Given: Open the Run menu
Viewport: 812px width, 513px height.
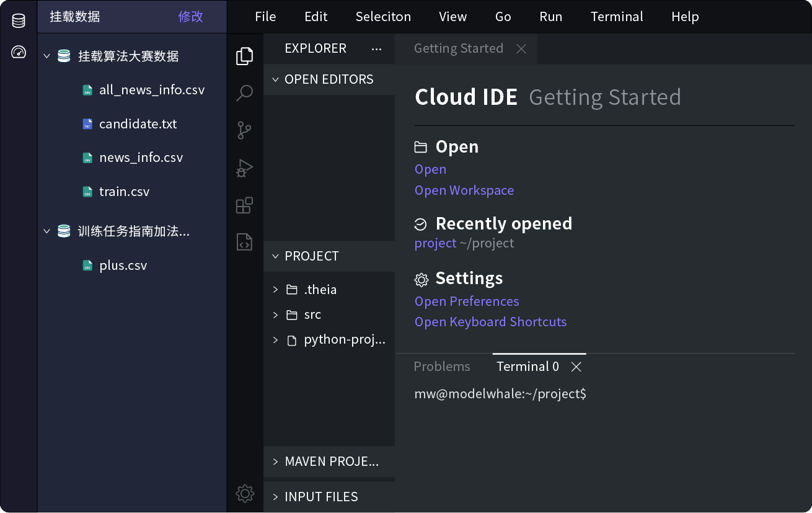Looking at the screenshot, I should coord(551,17).
